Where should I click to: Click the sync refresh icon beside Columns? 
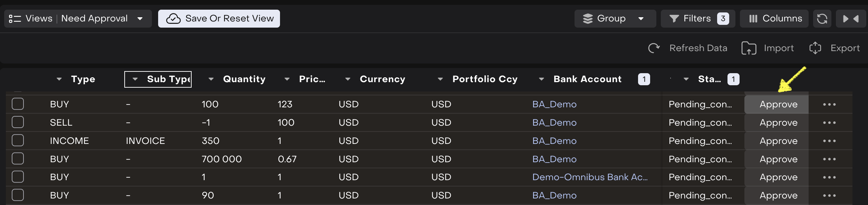[822, 19]
